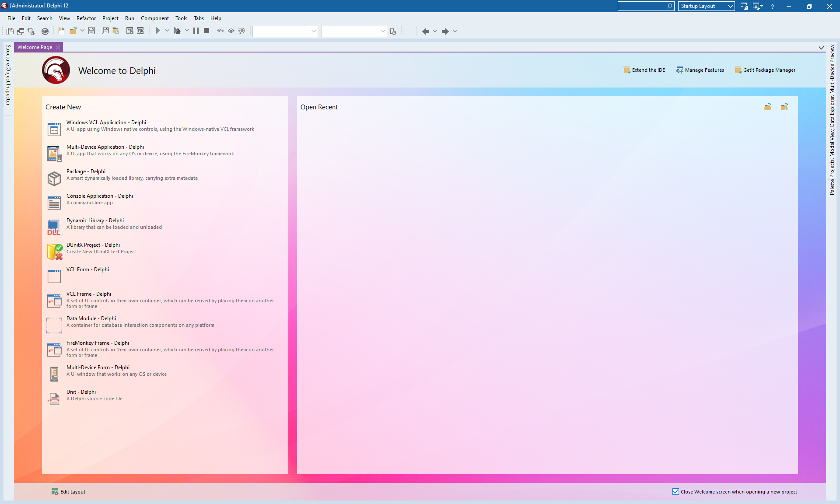Click Extend the IDE link

pyautogui.click(x=644, y=70)
